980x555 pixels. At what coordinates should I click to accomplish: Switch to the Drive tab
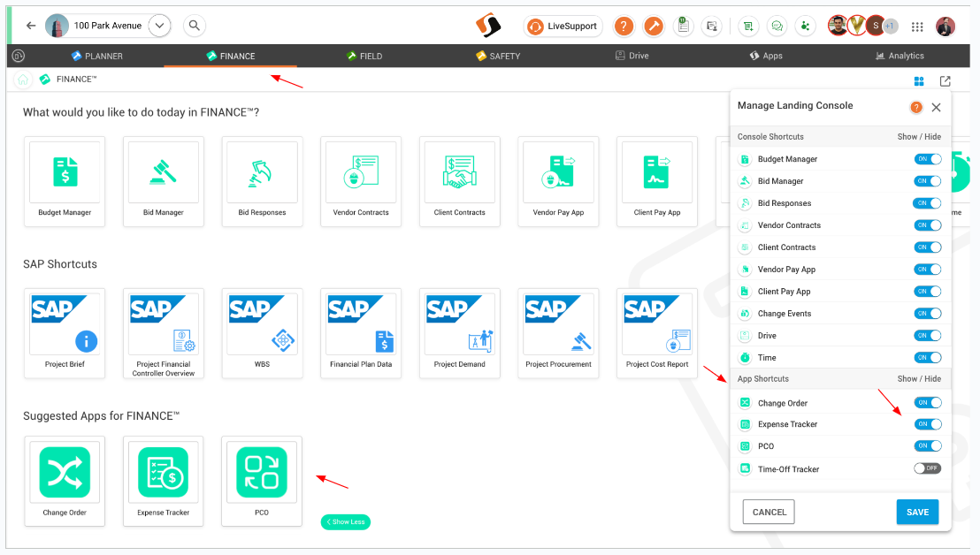(x=632, y=56)
